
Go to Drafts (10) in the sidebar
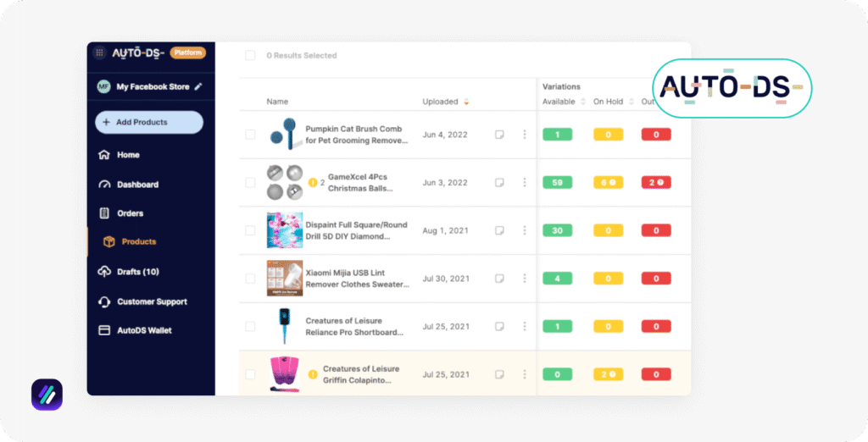(x=137, y=272)
